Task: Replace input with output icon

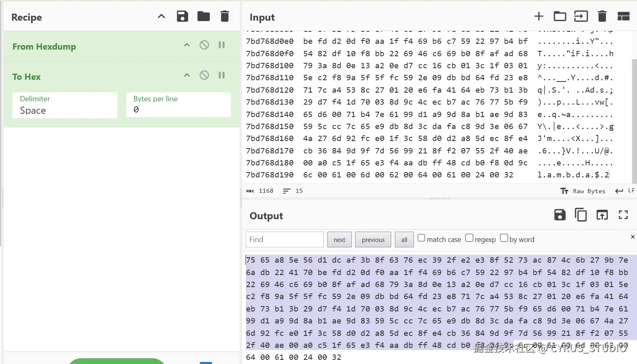Action: point(602,215)
